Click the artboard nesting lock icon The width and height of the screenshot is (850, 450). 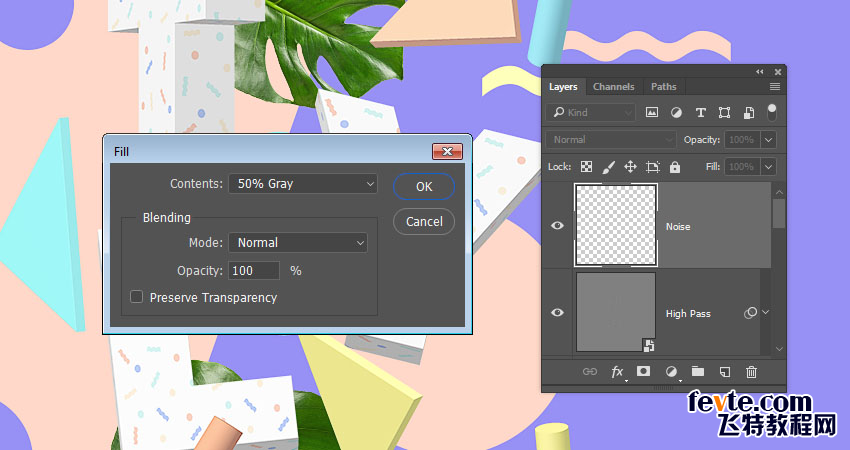coord(653,167)
